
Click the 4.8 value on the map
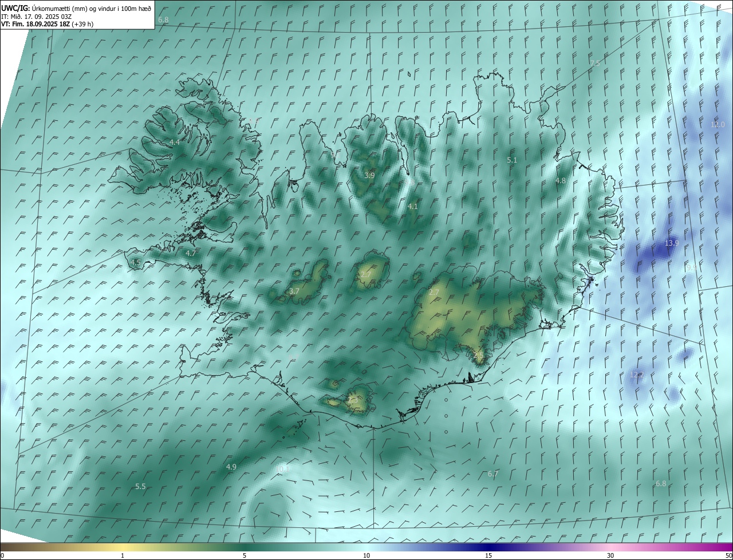click(x=561, y=181)
